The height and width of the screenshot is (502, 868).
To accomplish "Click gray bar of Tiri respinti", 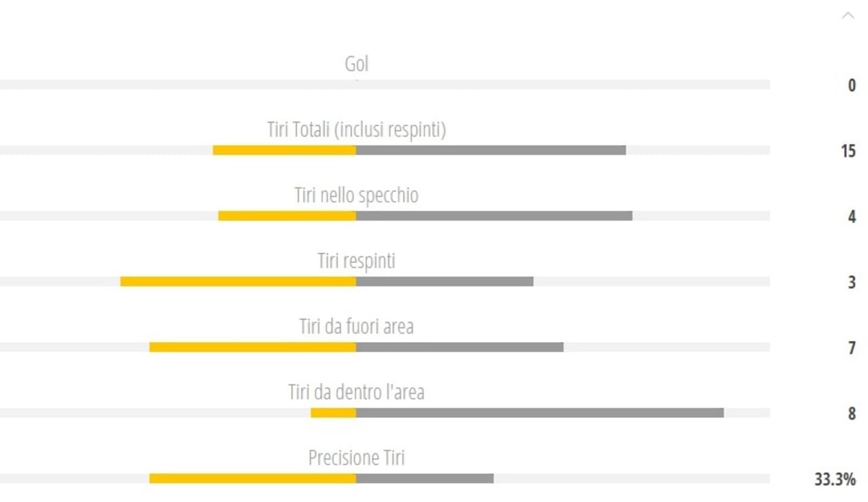I will click(x=445, y=282).
